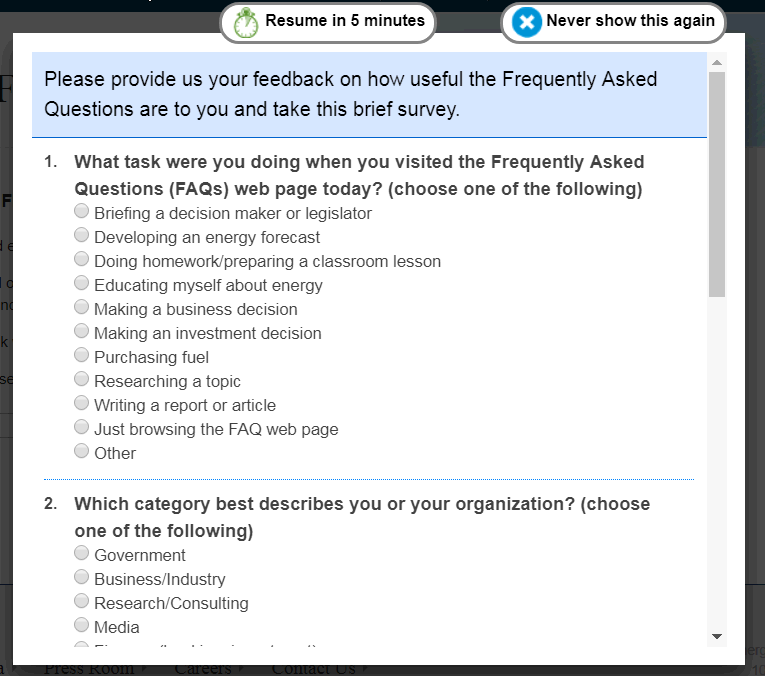Click the blue X dismiss icon
Image resolution: width=765 pixels, height=676 pixels.
click(527, 22)
